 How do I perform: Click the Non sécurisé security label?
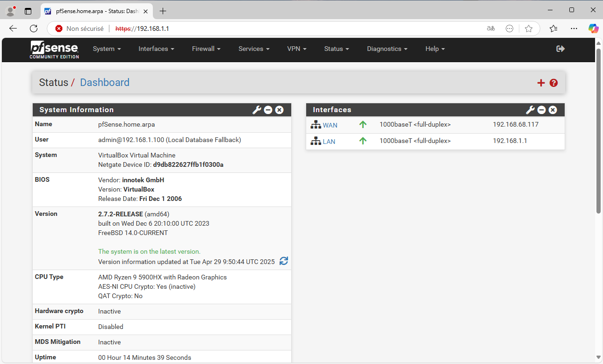click(x=85, y=29)
